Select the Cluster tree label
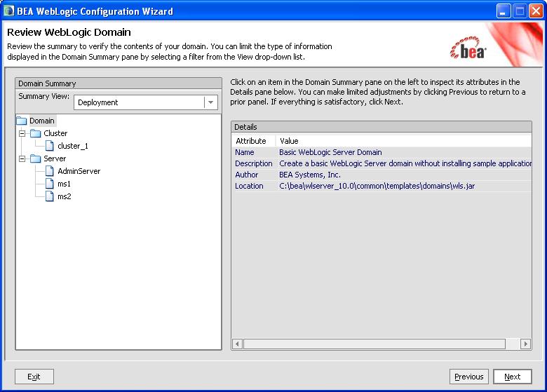This screenshot has height=392, width=547. coord(55,133)
